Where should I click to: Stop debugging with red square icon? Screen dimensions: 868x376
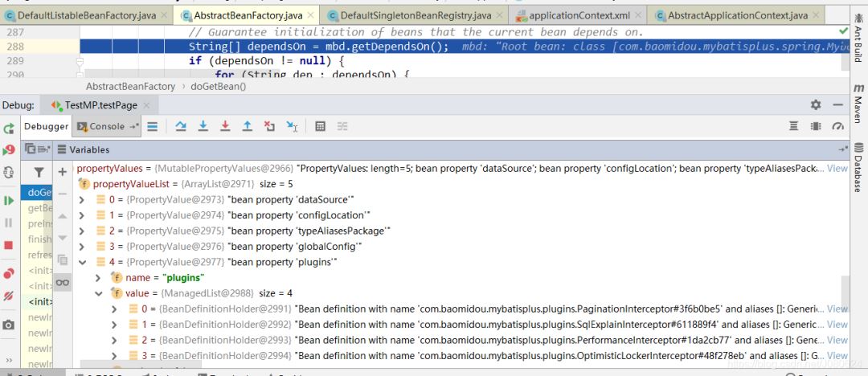pyautogui.click(x=8, y=245)
